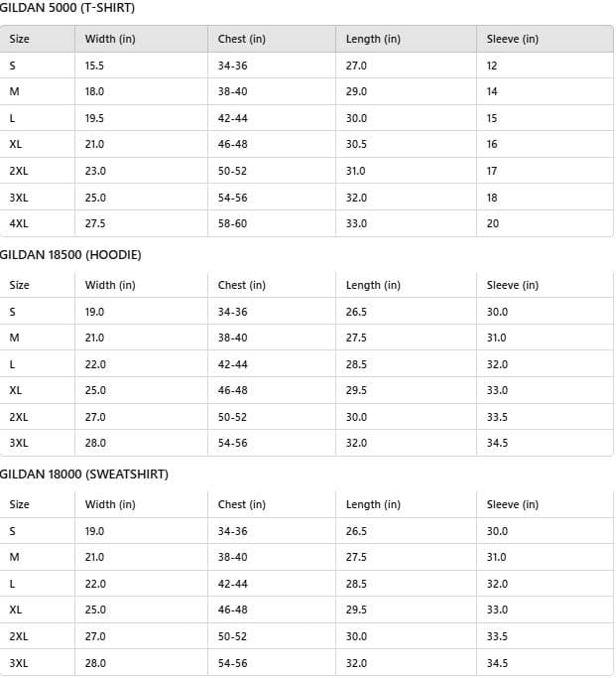The height and width of the screenshot is (678, 616).
Task: Select sleeve value 12 in T-shirt table
Action: pyautogui.click(x=492, y=66)
